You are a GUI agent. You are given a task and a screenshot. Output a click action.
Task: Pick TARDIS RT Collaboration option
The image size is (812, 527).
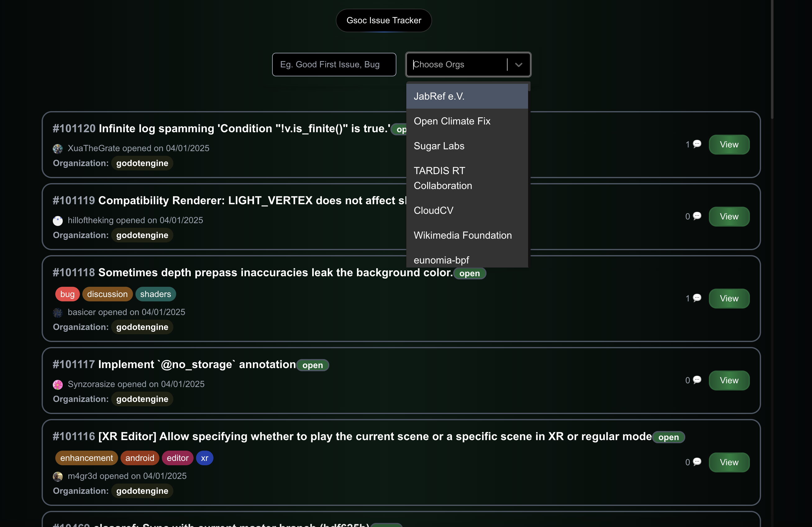(467, 178)
